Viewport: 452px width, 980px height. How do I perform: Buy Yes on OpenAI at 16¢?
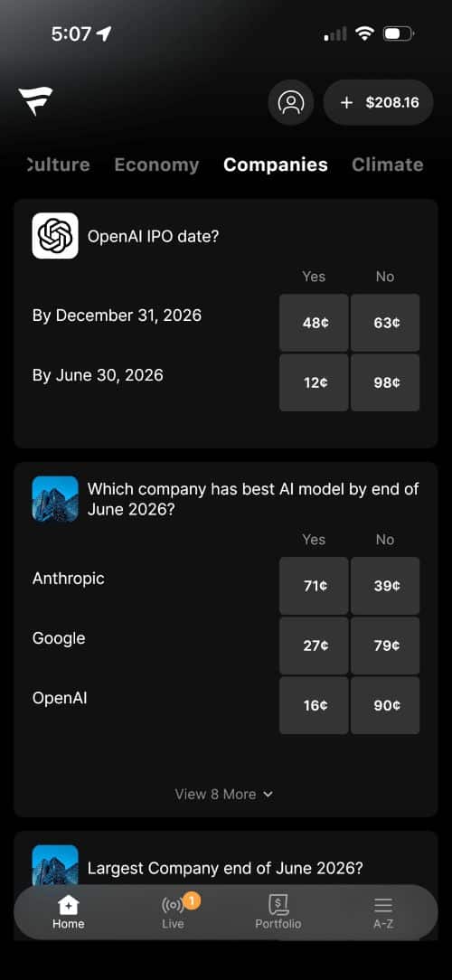tap(314, 705)
